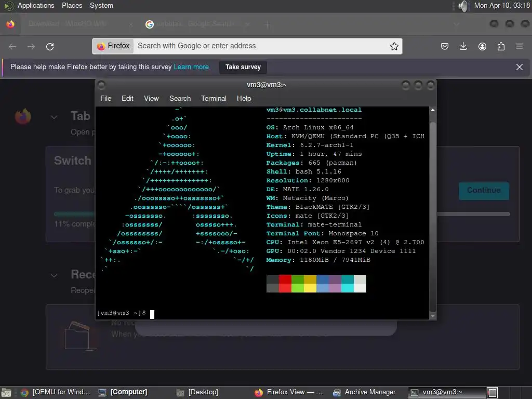The image size is (532, 399).
Task: Open the terminal Search menu
Action: [x=180, y=98]
